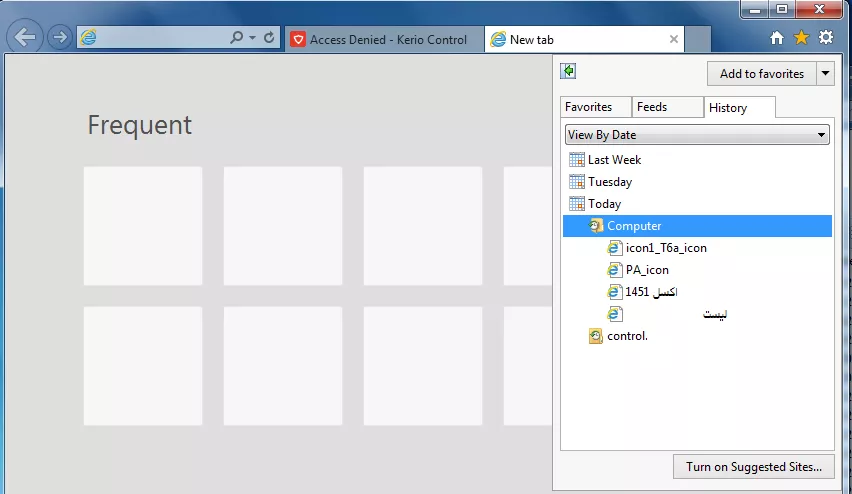The width and height of the screenshot is (852, 494).
Task: Open the Tools gear menu
Action: [826, 37]
